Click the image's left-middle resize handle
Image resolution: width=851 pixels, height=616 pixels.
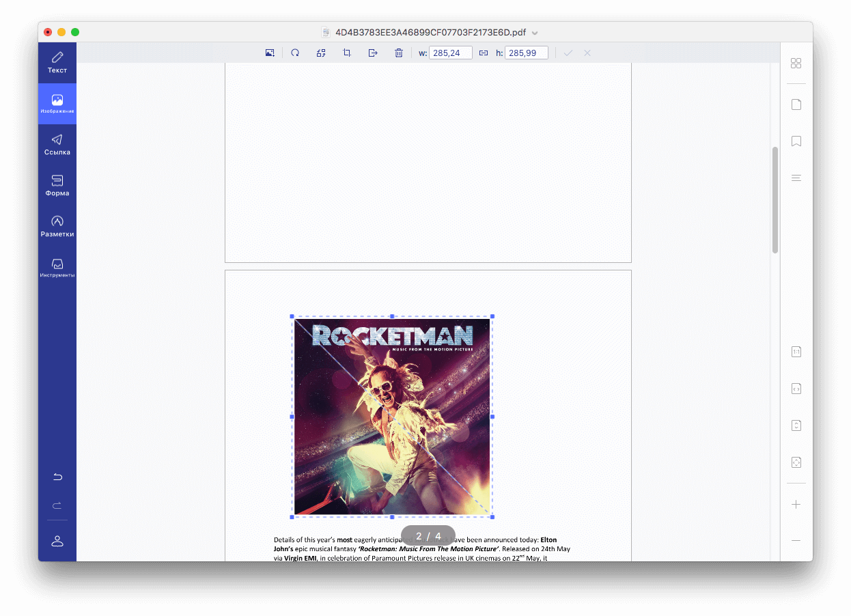point(292,417)
